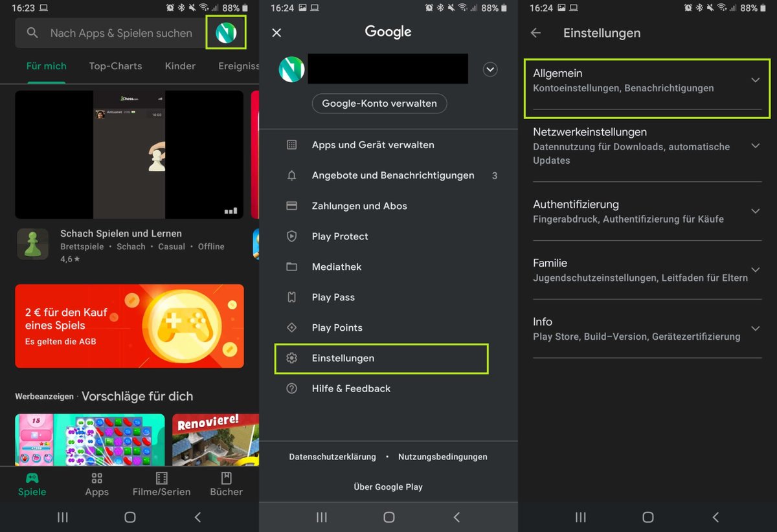
Task: Tap the question mark icon for Hilfe & Feedback
Action: (291, 388)
